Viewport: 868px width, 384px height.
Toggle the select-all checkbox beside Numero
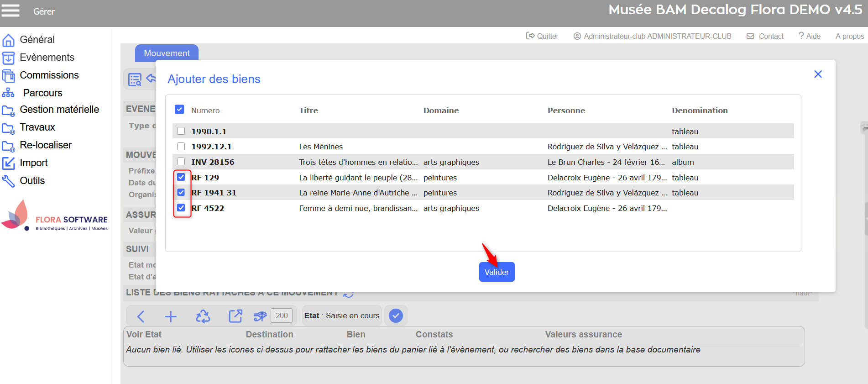tap(179, 110)
